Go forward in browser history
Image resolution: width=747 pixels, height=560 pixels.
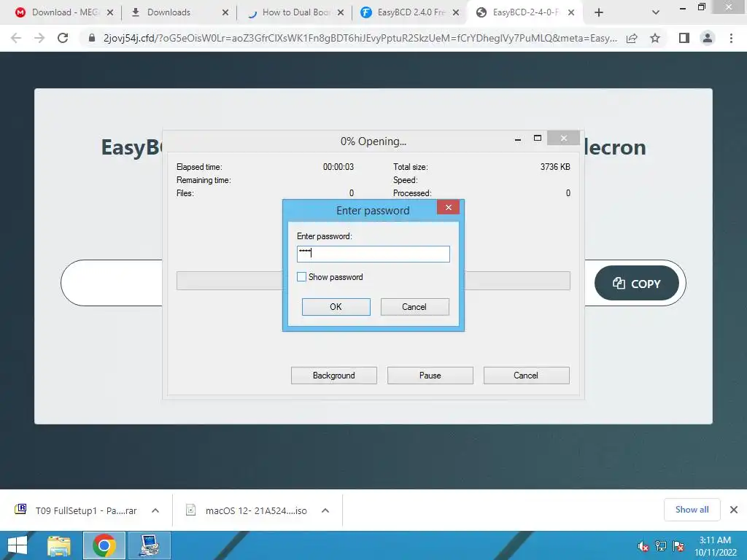[x=39, y=38]
